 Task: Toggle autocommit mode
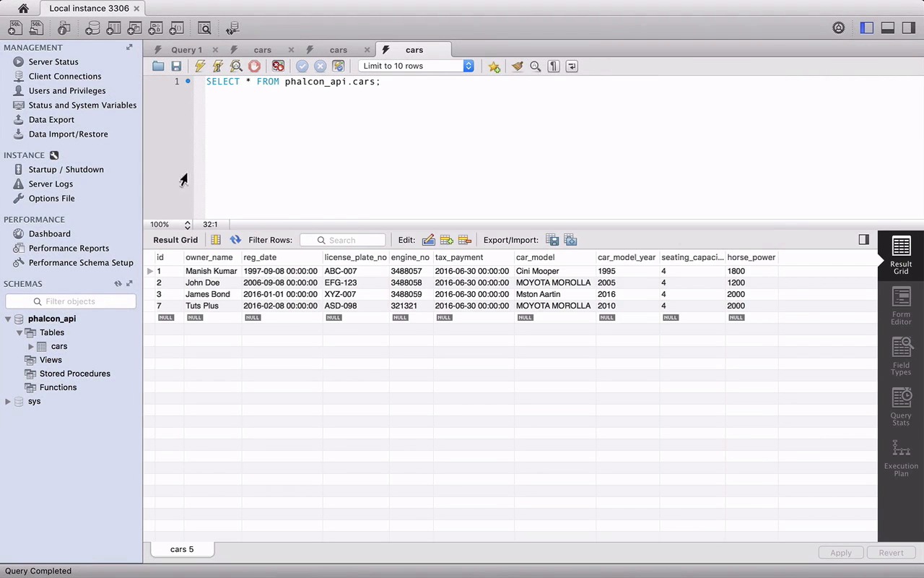point(338,66)
